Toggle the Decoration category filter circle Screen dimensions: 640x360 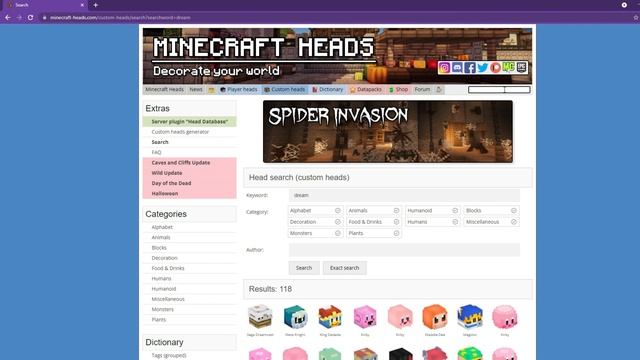point(338,222)
